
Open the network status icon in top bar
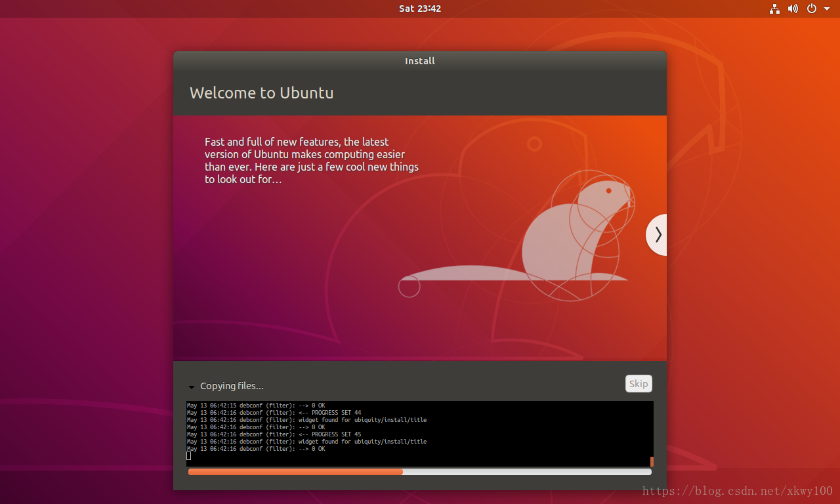point(775,9)
